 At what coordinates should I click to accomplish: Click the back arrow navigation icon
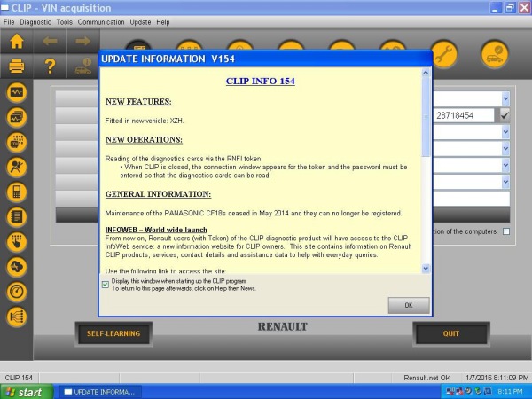tap(50, 42)
